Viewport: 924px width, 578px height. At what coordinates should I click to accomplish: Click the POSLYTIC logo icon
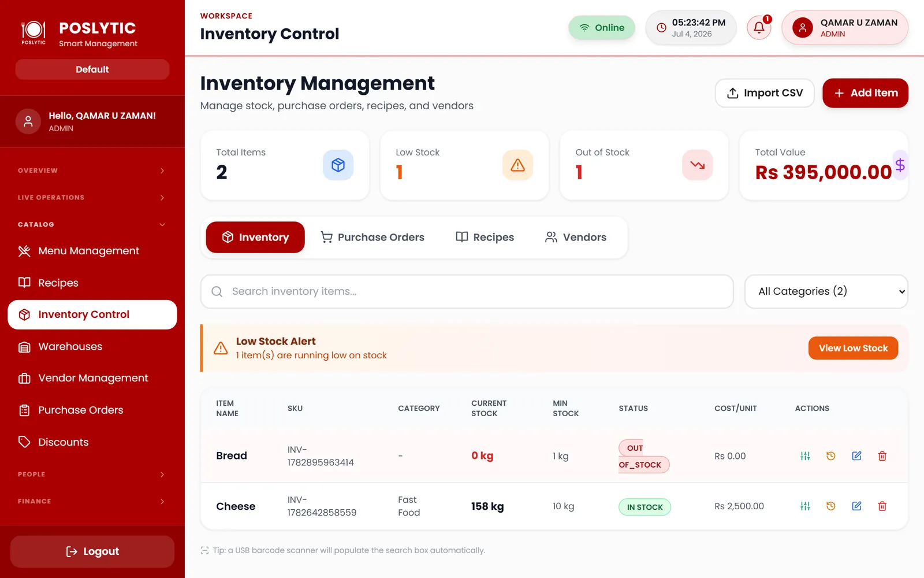[33, 32]
